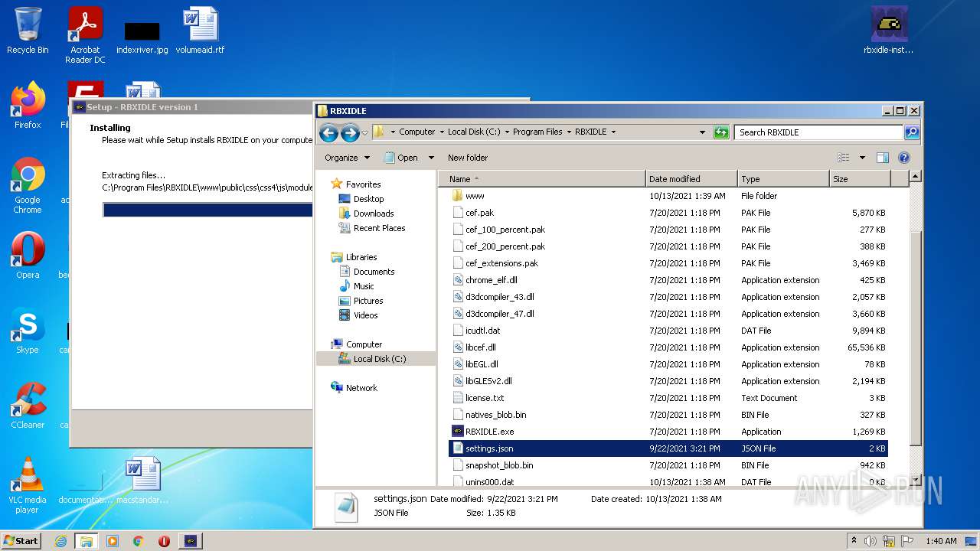Open the Recycle Bin desktop icon
This screenshot has width=980, height=551.
pos(28,31)
